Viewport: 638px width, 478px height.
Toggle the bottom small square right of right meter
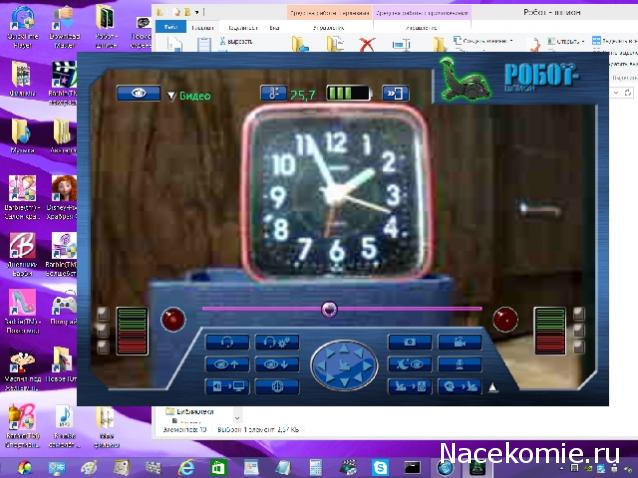pyautogui.click(x=579, y=347)
